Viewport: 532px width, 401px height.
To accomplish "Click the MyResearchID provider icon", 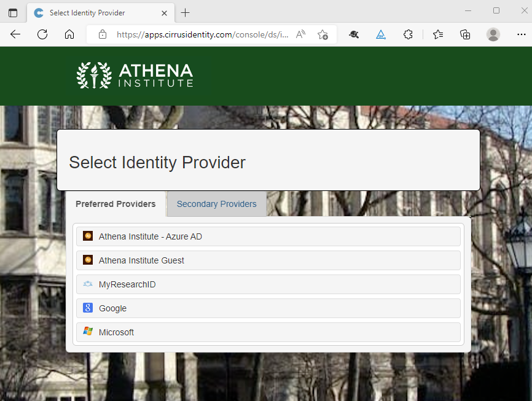I will coord(88,284).
